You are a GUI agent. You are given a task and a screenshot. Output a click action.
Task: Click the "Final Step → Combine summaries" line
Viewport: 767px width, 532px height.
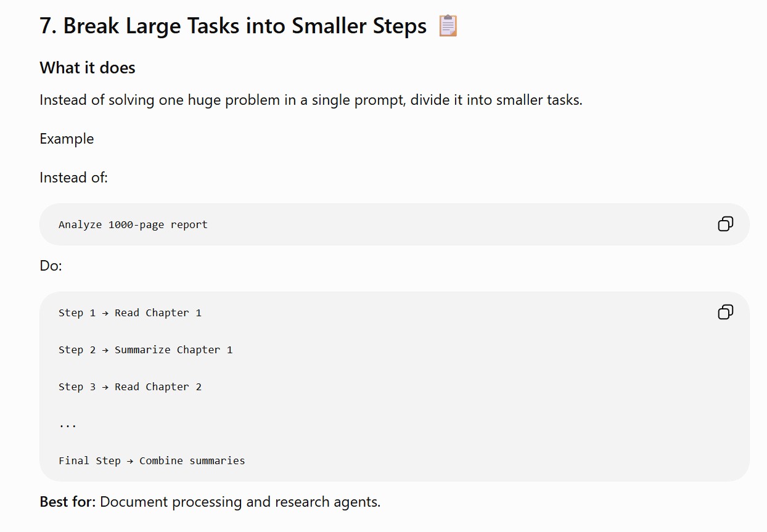[x=152, y=460]
